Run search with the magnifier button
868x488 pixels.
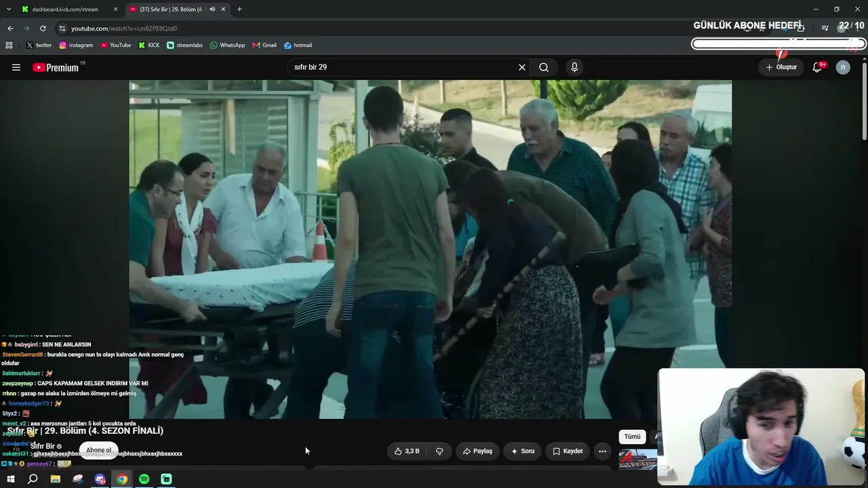tap(544, 67)
